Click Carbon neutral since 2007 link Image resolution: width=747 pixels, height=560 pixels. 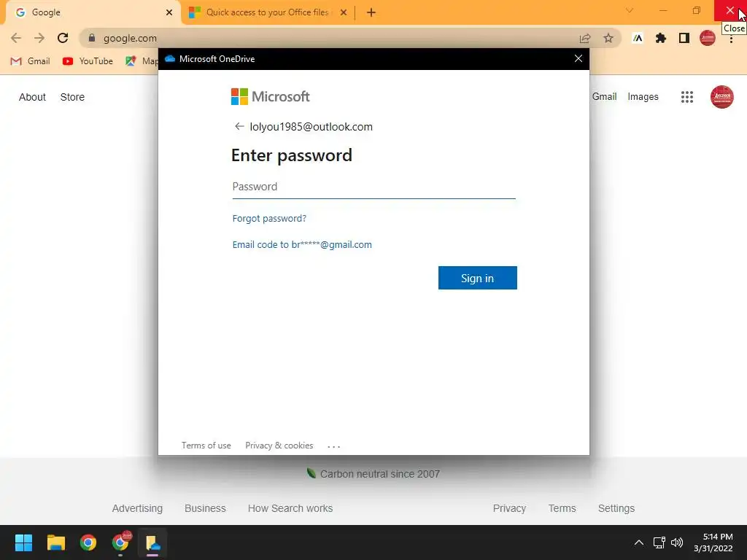373,474
